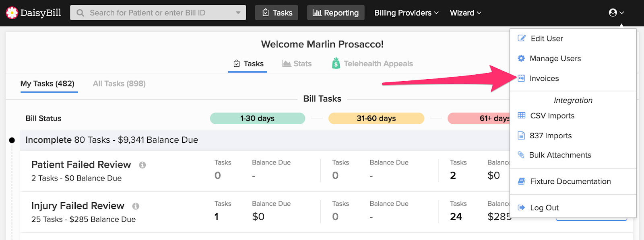Screen dimensions: 644x240
Task: Click the Log Out arrow icon
Action: 521,207
